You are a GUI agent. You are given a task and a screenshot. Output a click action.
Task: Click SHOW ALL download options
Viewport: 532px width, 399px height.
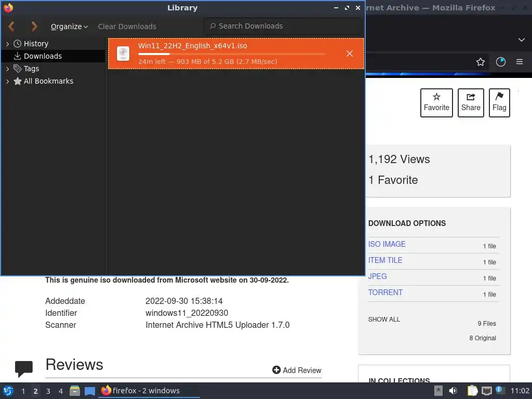click(384, 320)
